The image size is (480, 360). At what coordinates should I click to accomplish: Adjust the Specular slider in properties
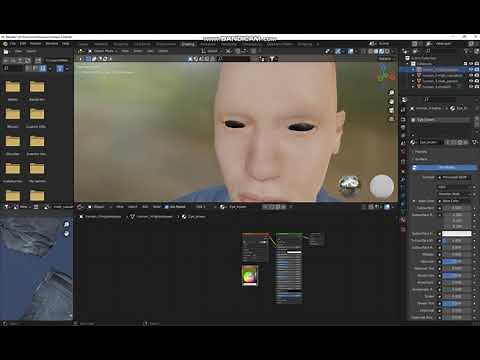[457, 262]
